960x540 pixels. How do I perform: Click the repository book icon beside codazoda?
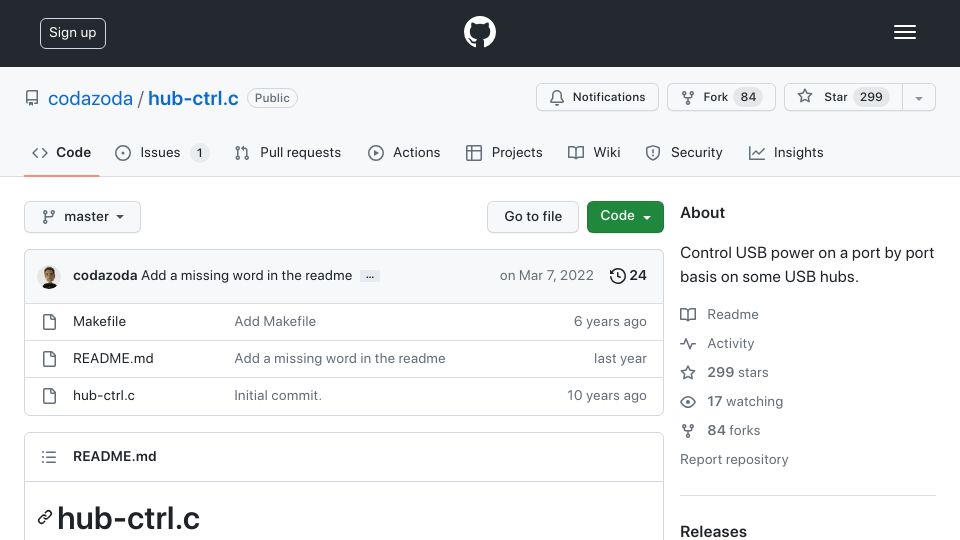(32, 98)
